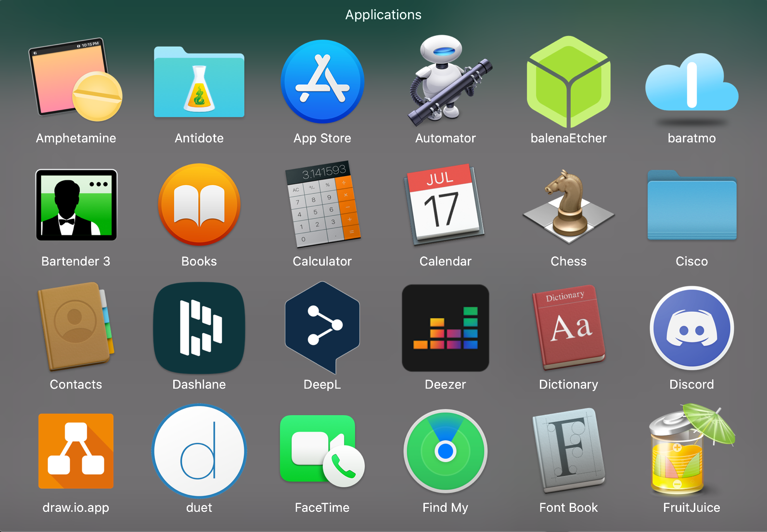Click the "Calculator" name label

click(x=322, y=262)
